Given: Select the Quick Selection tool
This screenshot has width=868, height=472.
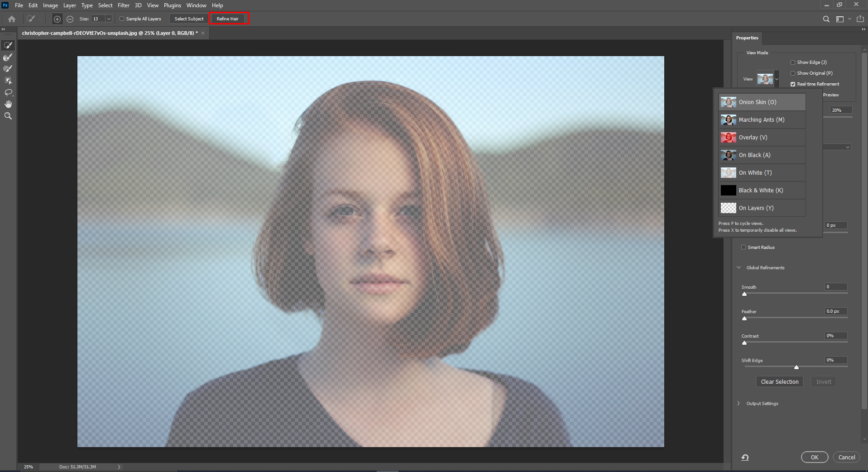Looking at the screenshot, I should tap(8, 45).
